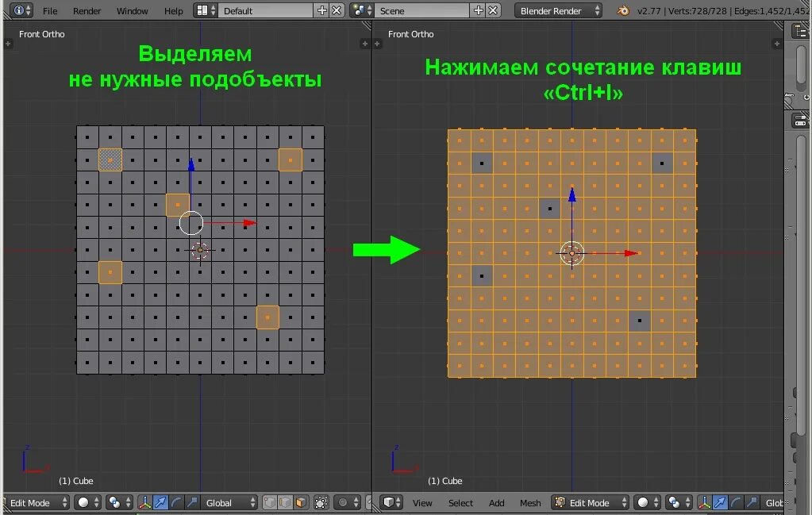Toggle limit selection to visible in left viewport

(321, 502)
